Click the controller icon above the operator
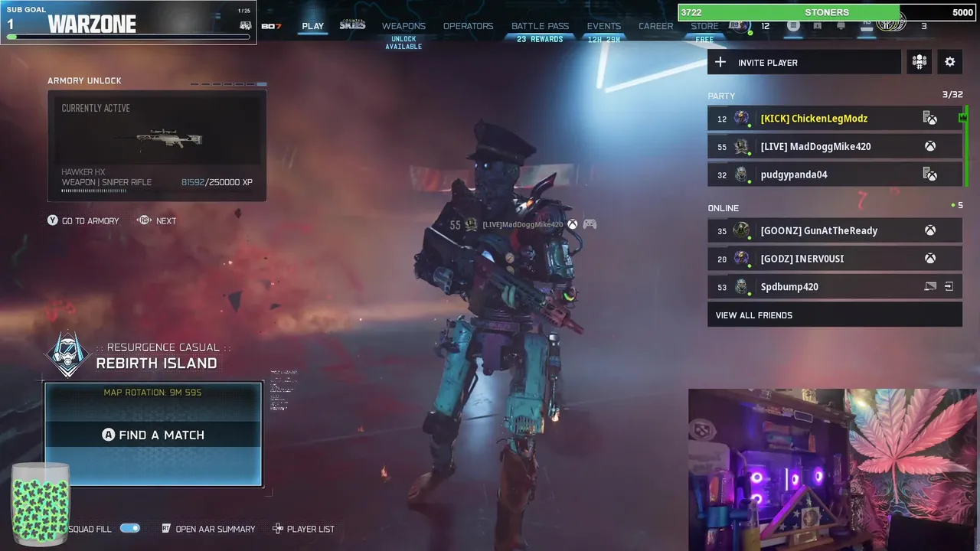 (590, 224)
